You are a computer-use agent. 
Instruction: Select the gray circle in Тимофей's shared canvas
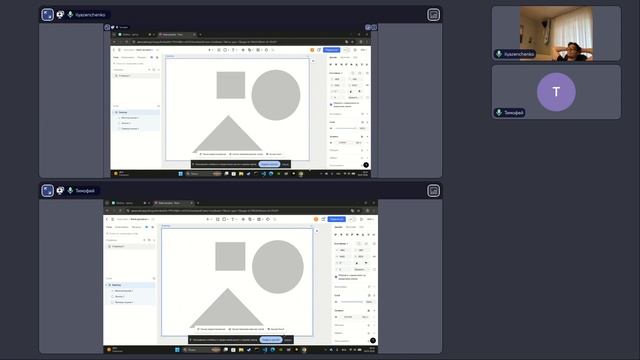[x=278, y=267]
